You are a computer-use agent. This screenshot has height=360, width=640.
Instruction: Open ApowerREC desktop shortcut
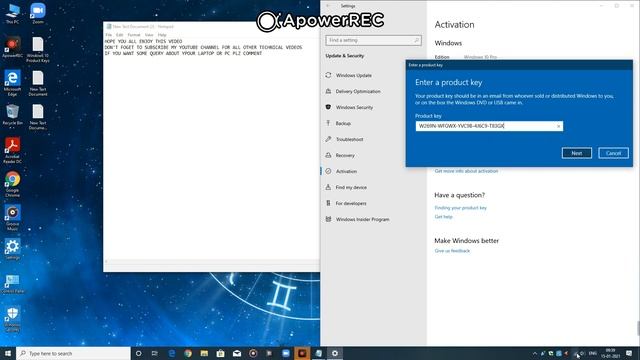point(12,47)
